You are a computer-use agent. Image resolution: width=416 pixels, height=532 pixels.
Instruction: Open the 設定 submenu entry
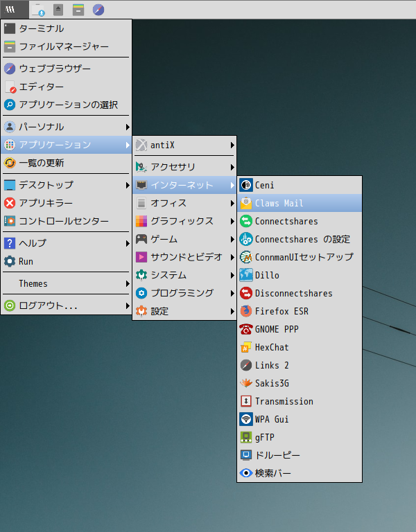point(184,311)
